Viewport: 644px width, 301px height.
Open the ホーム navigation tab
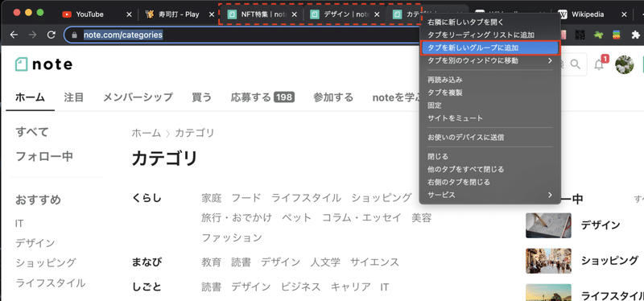(x=30, y=97)
